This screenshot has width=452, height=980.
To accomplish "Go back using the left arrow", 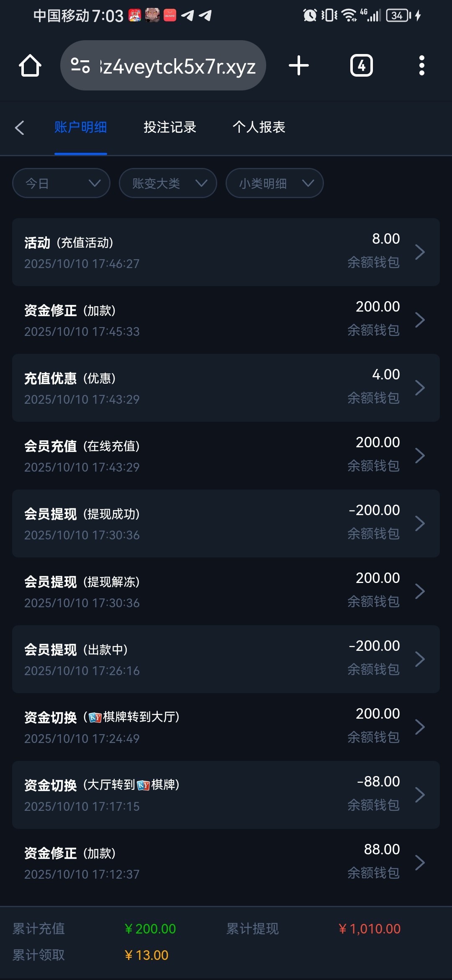I will [x=20, y=128].
